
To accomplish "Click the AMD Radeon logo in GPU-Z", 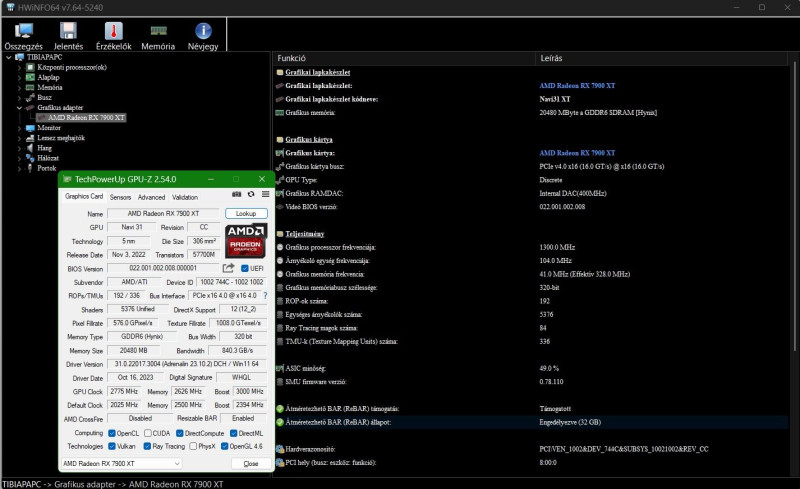I will (246, 240).
